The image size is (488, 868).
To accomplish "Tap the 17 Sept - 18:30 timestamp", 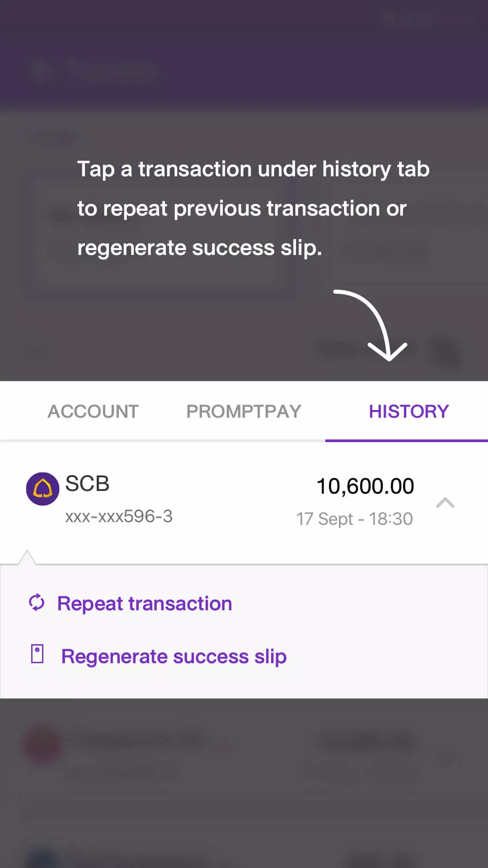I will (x=354, y=519).
